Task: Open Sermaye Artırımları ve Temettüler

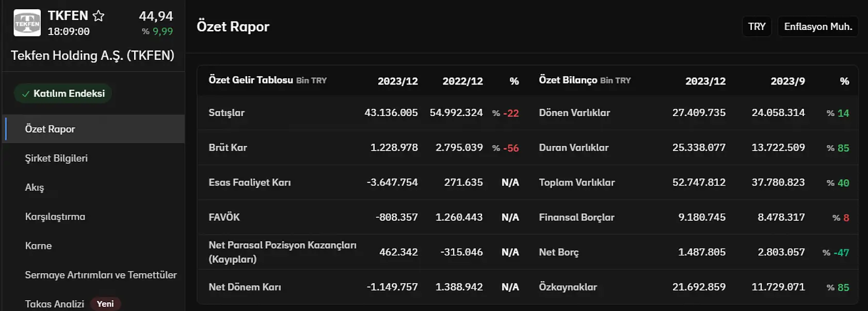Action: (x=101, y=275)
